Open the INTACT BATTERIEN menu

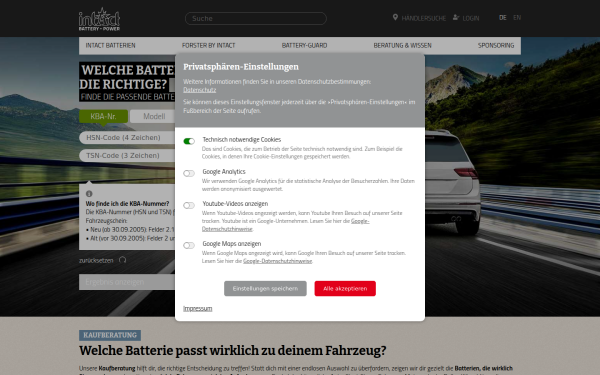111,46
